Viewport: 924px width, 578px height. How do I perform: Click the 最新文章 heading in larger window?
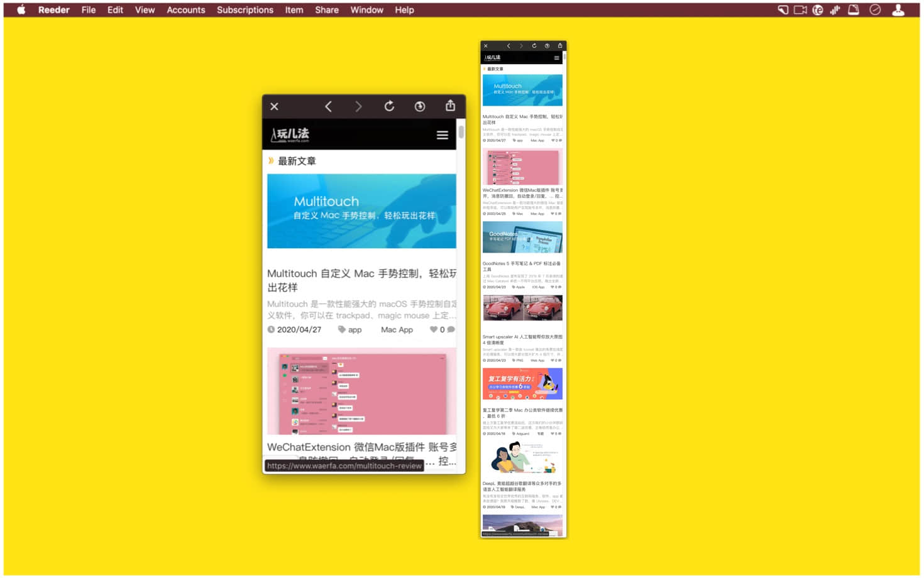pos(297,161)
